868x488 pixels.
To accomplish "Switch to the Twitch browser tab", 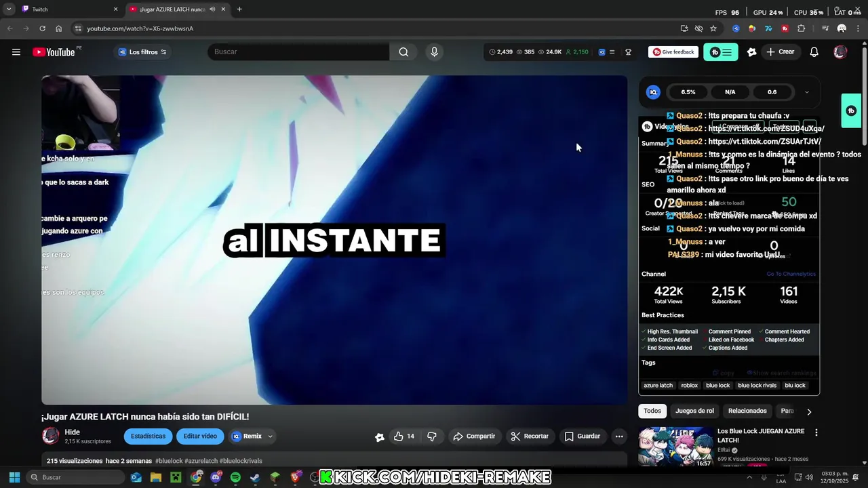I will point(69,9).
